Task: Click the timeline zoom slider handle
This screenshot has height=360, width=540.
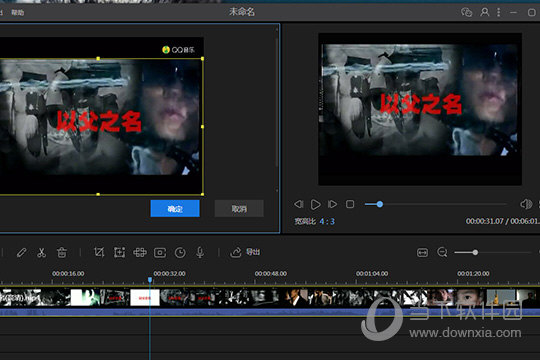Action: tap(475, 253)
